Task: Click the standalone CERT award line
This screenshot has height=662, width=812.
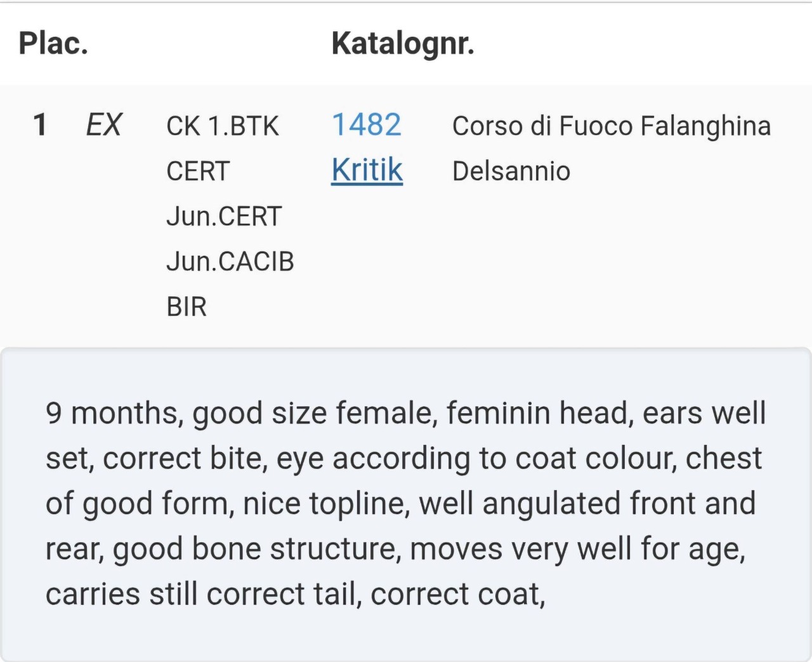Action: pos(198,171)
